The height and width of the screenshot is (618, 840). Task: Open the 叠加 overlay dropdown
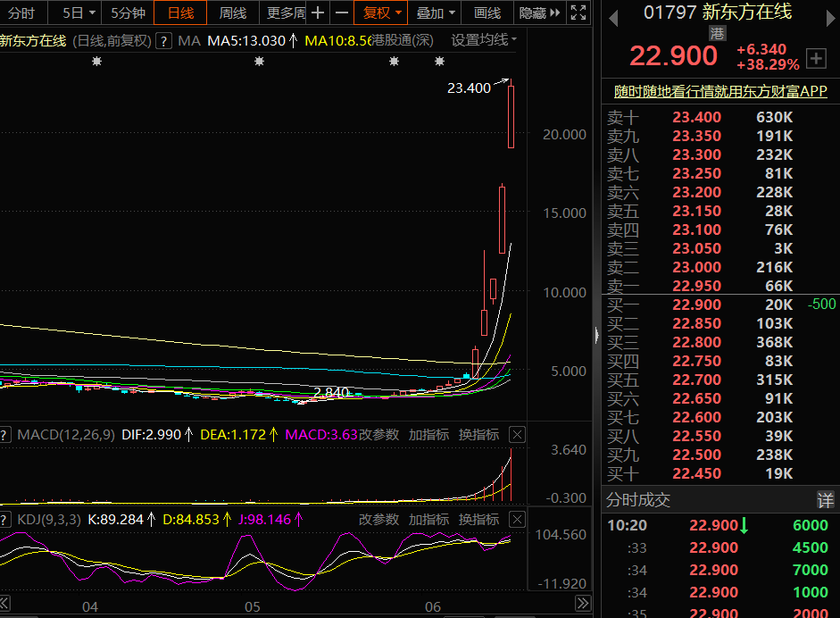point(435,13)
